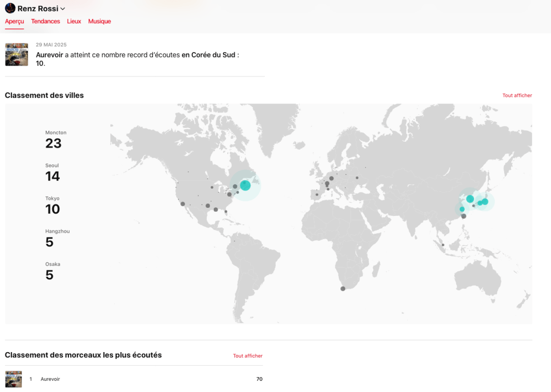Viewport: 551px width, 392px height.
Task: Click Tout afficher for Classement des morceaux
Action: (x=248, y=356)
